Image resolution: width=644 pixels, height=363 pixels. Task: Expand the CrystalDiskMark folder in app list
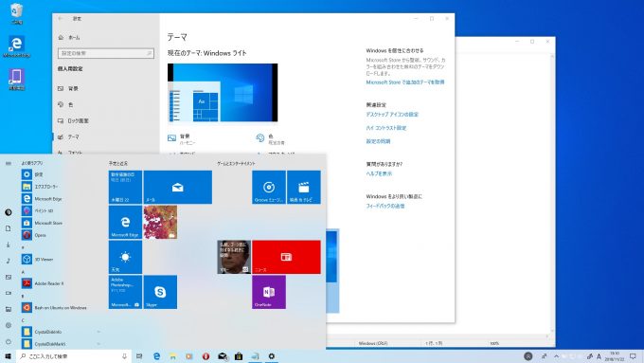coord(61,344)
